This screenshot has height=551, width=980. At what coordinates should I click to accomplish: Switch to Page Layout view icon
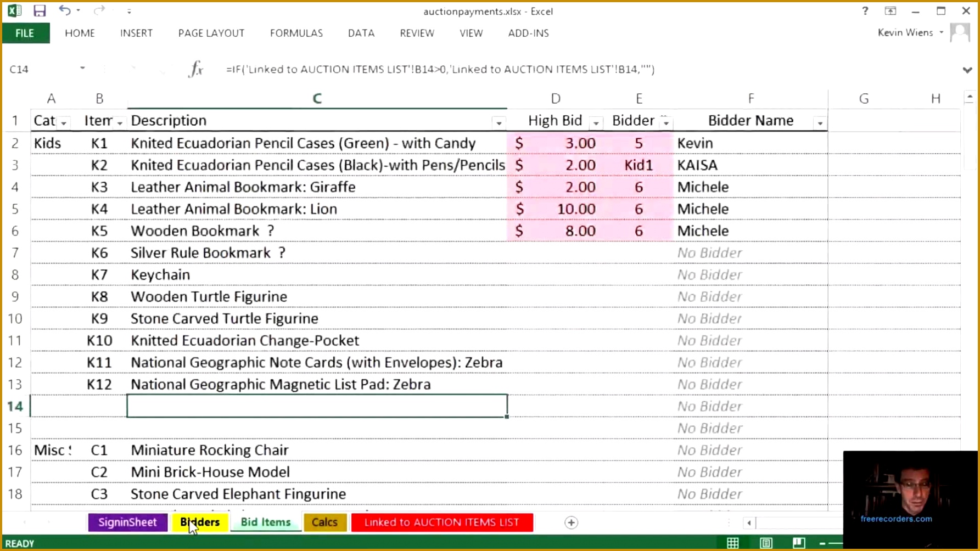pyautogui.click(x=766, y=543)
